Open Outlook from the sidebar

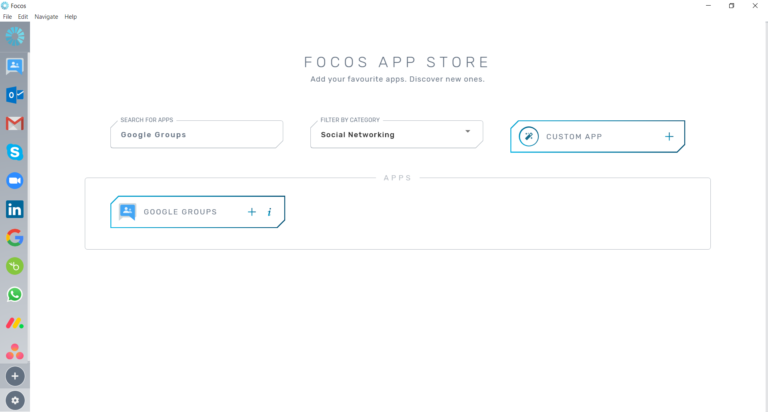15,95
